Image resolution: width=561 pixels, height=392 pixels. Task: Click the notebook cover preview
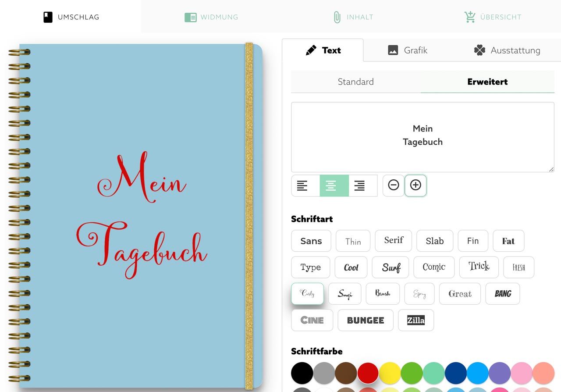(136, 216)
